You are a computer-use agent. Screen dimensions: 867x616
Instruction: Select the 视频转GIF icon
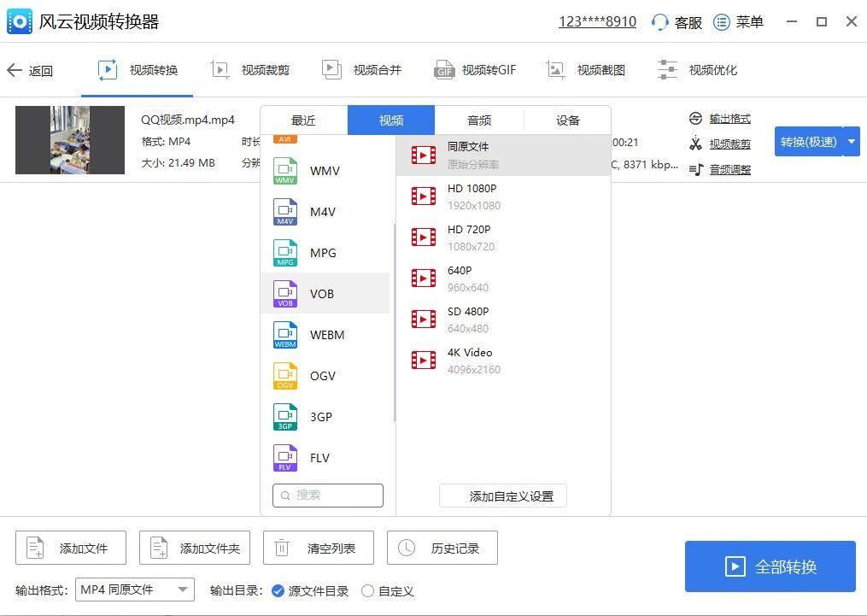tap(444, 70)
